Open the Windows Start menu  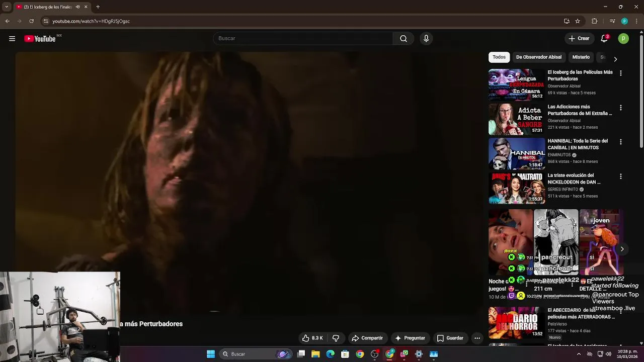point(211,354)
